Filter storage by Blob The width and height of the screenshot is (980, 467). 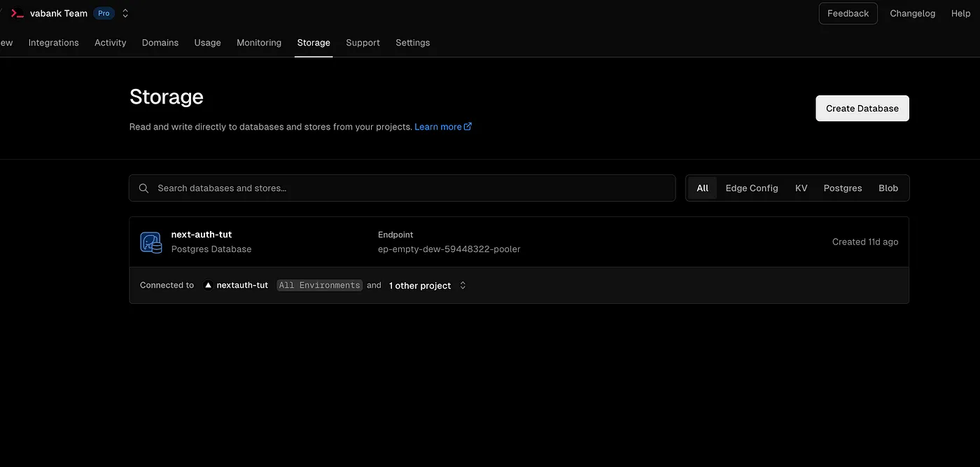[x=888, y=188]
